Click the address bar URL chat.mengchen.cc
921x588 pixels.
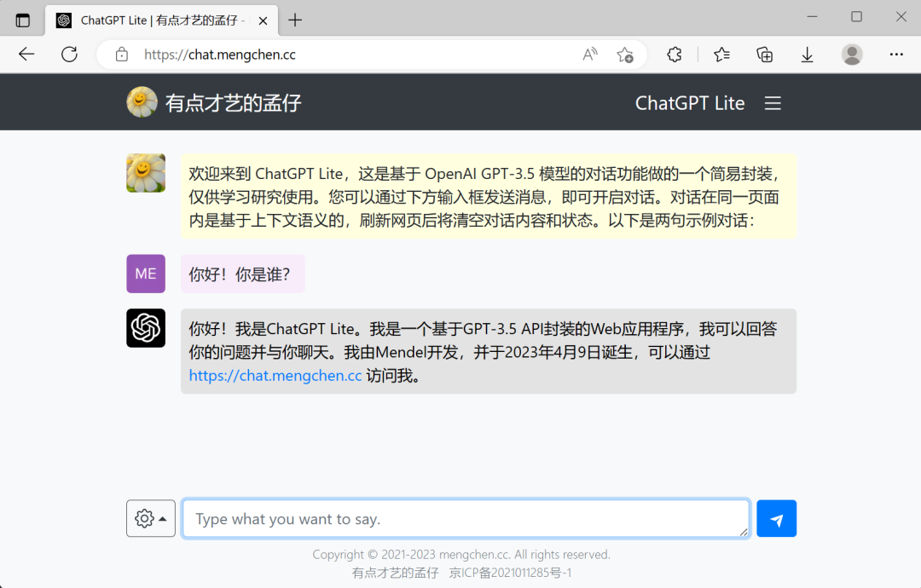220,55
